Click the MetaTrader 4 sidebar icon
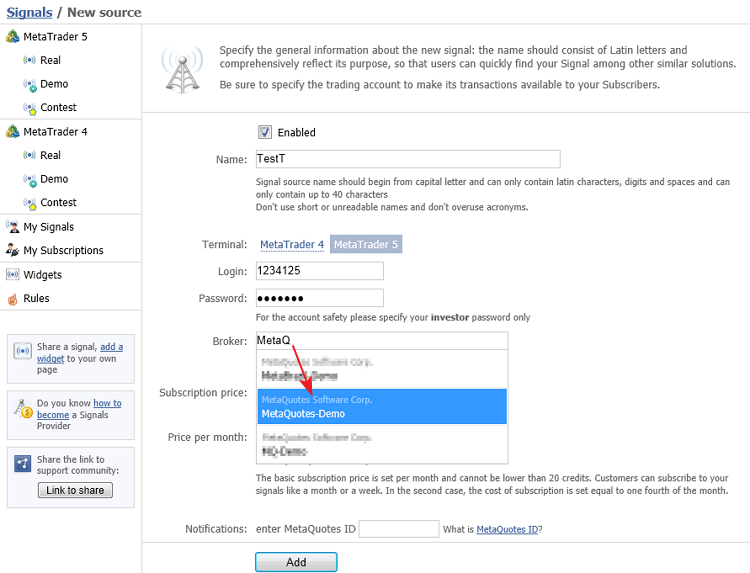 [x=12, y=131]
